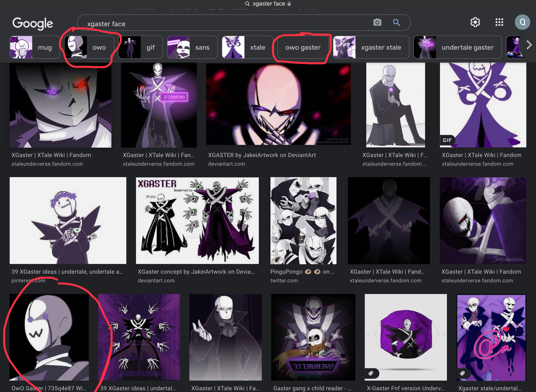Open XGASTER by JakeiArtwork image
Image resolution: width=536 pixels, height=392 pixels.
[x=278, y=104]
